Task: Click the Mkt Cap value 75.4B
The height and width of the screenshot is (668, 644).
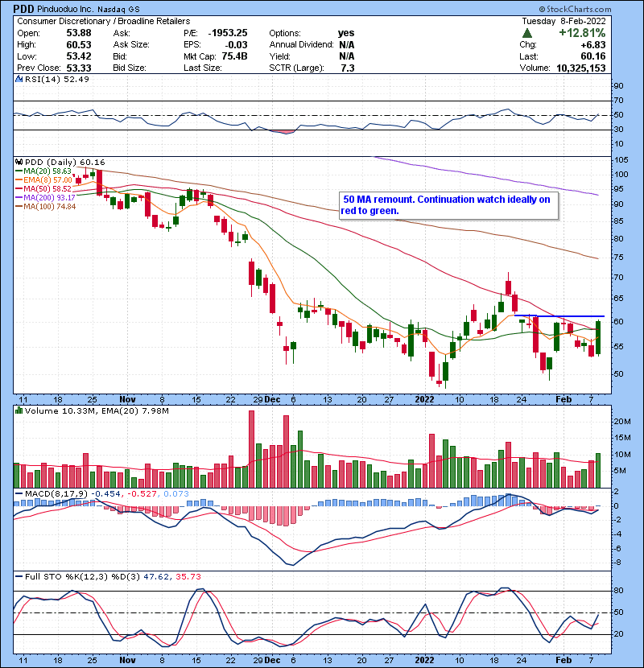Action: pos(234,56)
